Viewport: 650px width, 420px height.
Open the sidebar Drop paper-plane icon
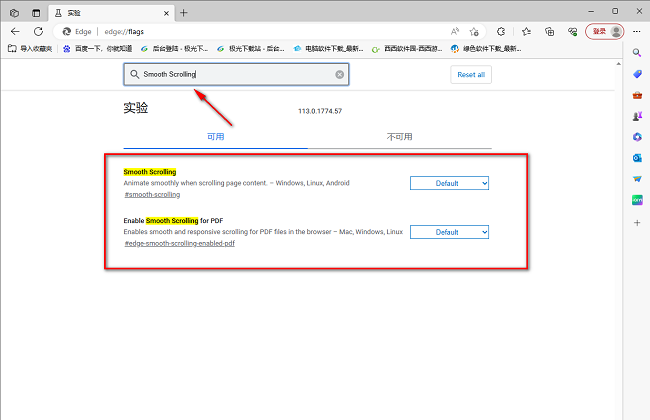tap(637, 179)
